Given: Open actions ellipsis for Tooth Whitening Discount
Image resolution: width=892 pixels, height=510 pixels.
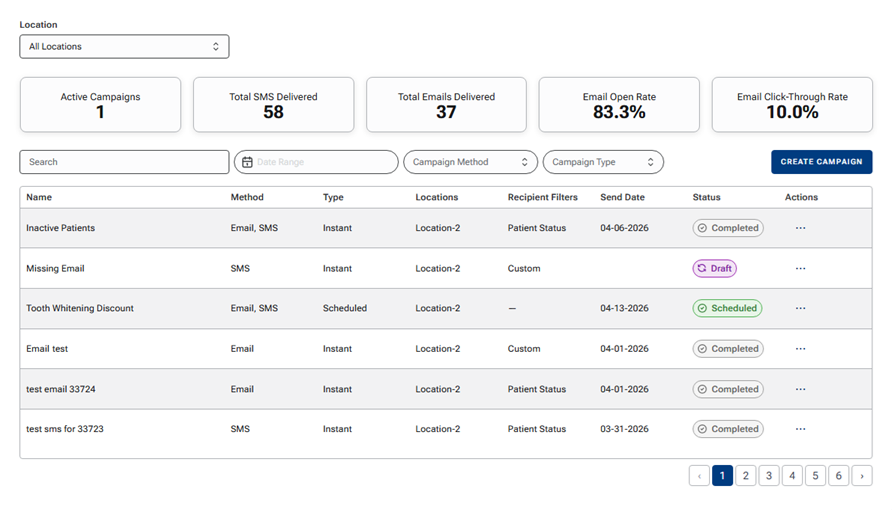Looking at the screenshot, I should (x=800, y=308).
